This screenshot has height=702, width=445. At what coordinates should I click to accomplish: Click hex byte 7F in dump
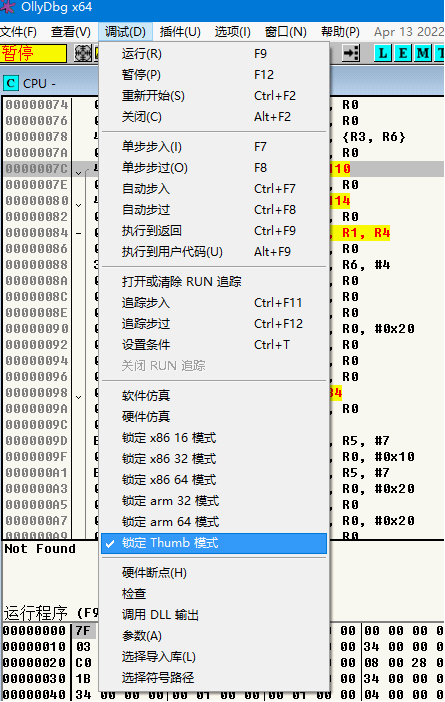83,631
